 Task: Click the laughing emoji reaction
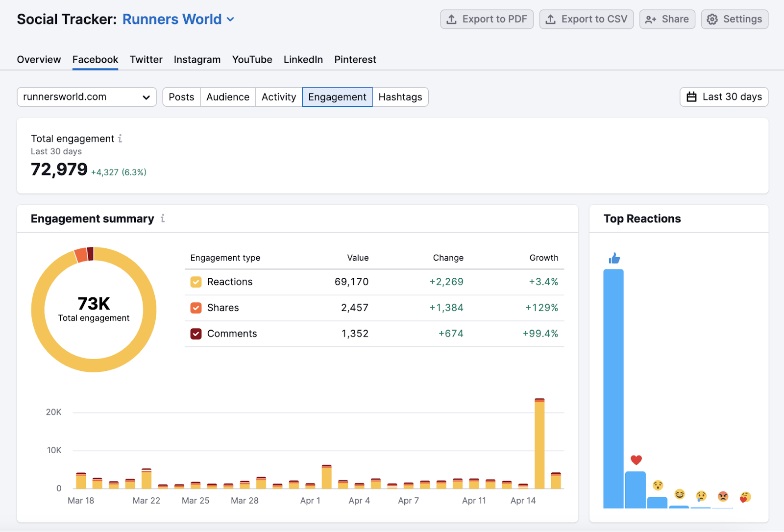pyautogui.click(x=679, y=494)
